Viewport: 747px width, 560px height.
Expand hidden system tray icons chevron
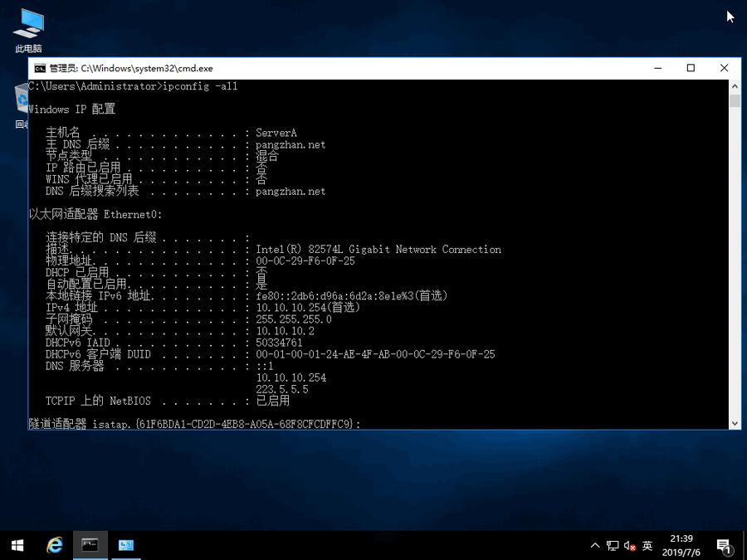click(x=595, y=545)
